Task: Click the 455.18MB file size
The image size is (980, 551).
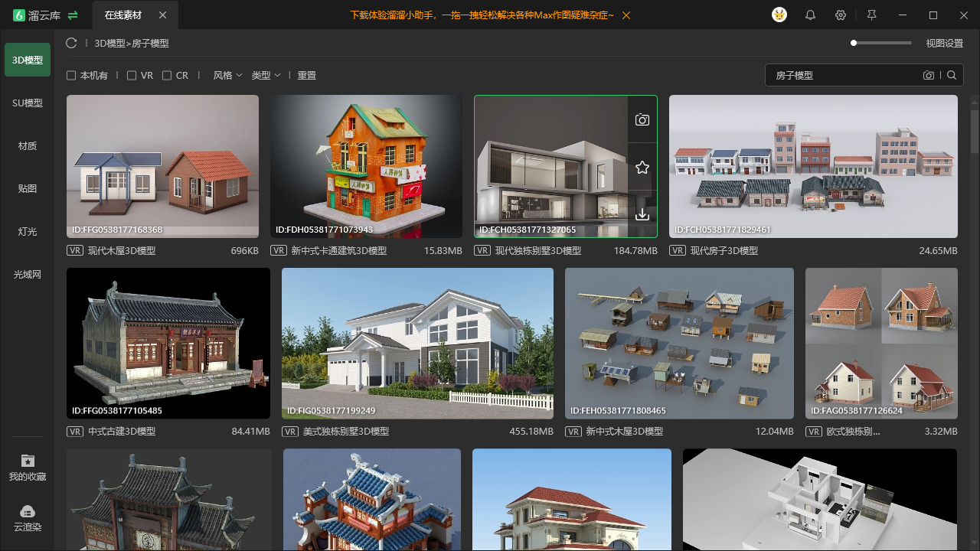Action: [x=531, y=431]
